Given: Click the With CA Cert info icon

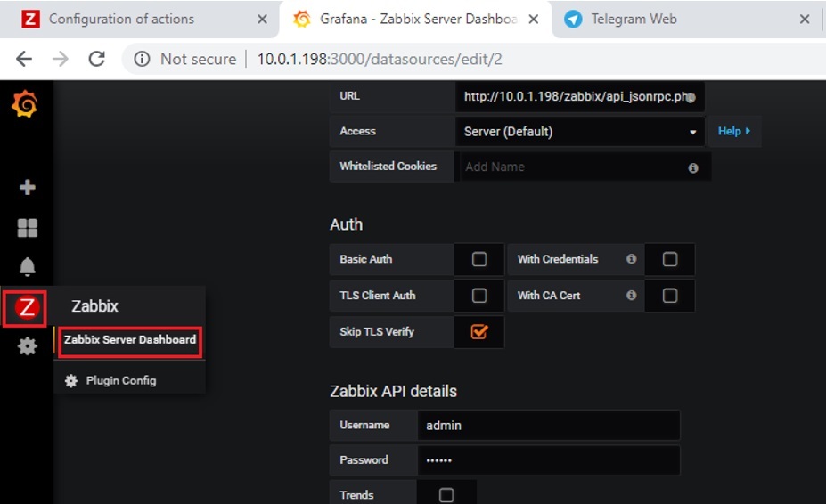Looking at the screenshot, I should [x=631, y=295].
